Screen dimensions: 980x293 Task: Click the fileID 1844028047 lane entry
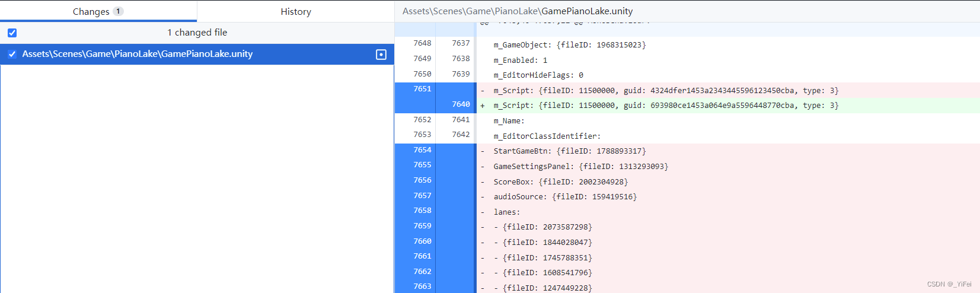(543, 243)
